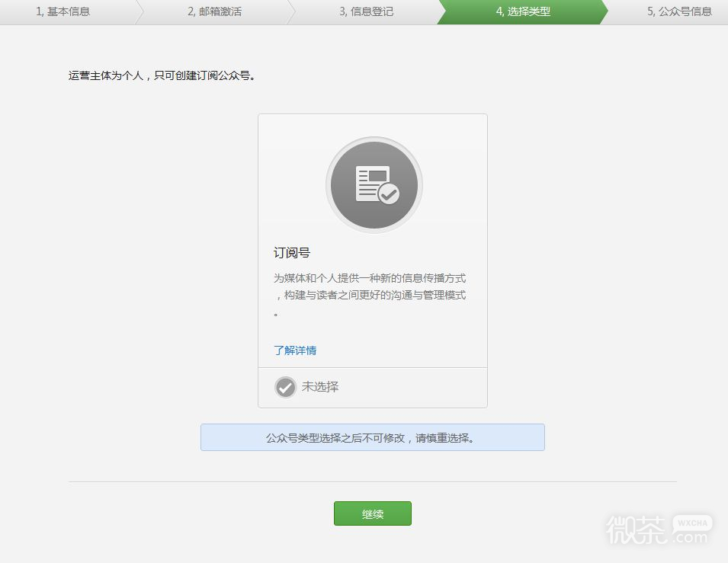
Task: Click the 订阅号 title text
Action: [x=290, y=252]
